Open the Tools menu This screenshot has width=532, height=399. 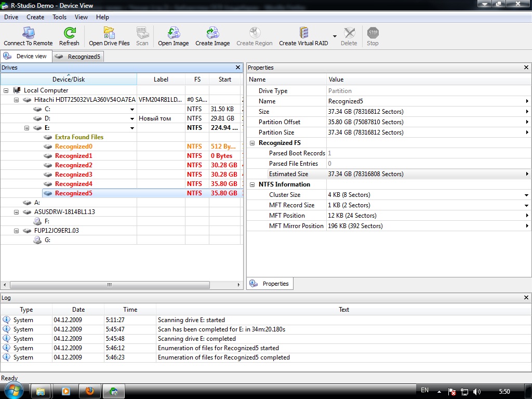[59, 17]
